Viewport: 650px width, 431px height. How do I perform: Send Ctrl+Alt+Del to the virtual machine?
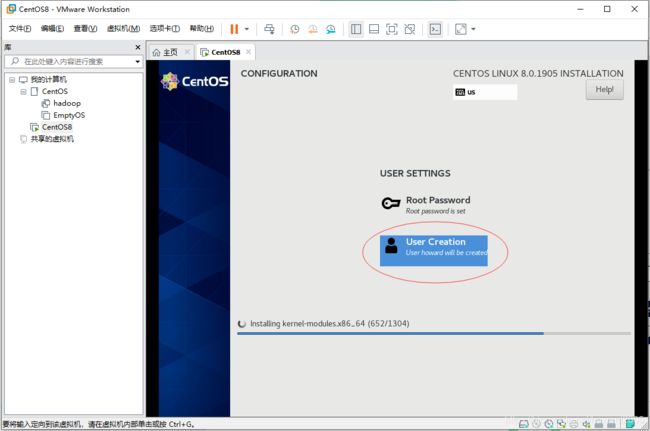point(269,29)
